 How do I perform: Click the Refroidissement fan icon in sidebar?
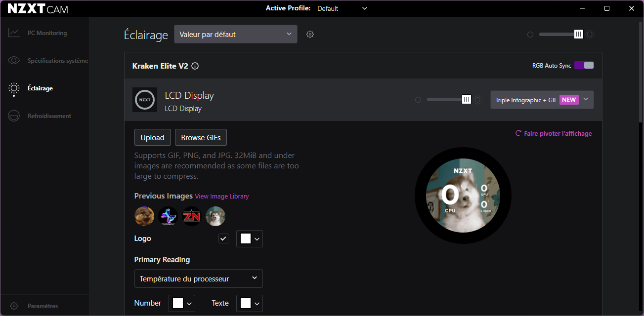point(14,116)
